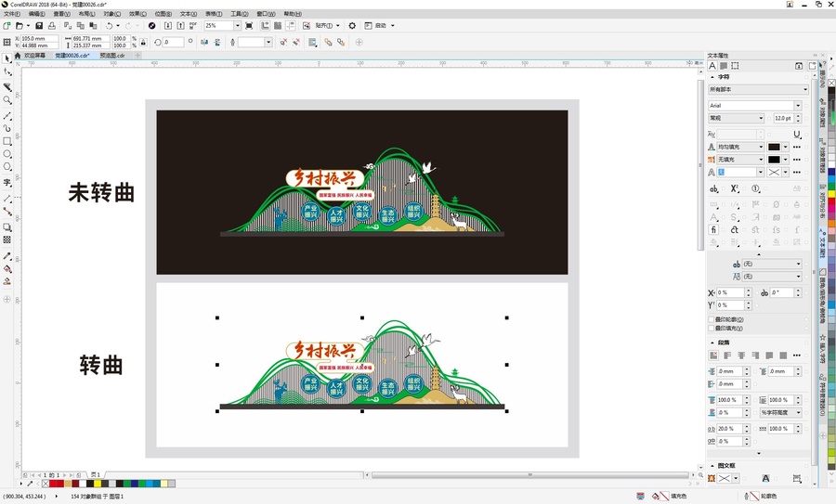Open the zoom level 25% dropdown
The height and width of the screenshot is (504, 836).
(237, 26)
